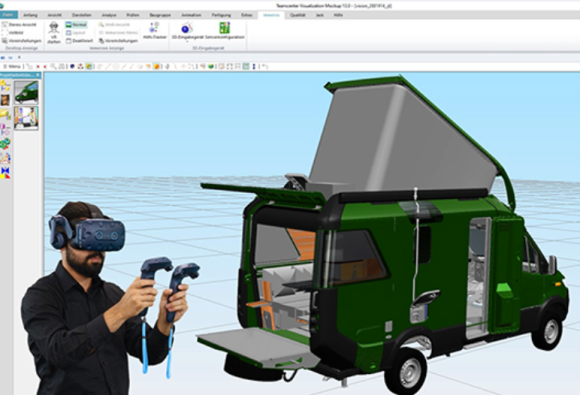Open Voreinstellungen in immersive display group
The width and height of the screenshot is (580, 395).
tap(118, 41)
